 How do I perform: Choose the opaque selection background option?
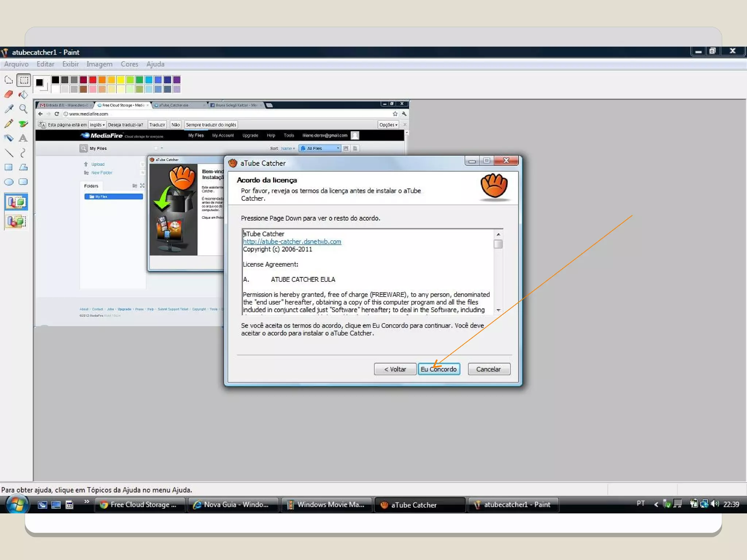(16, 202)
